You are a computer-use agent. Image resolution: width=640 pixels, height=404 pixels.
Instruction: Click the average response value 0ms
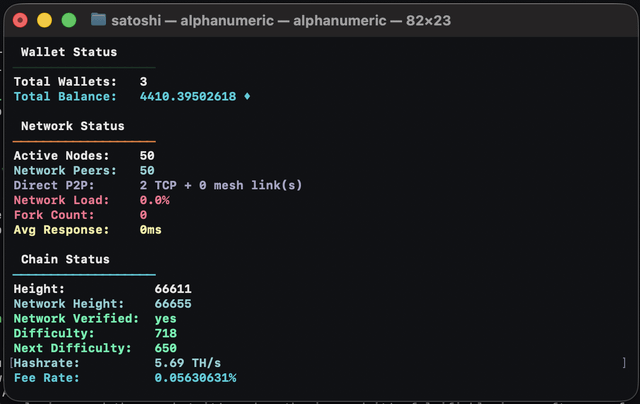151,230
